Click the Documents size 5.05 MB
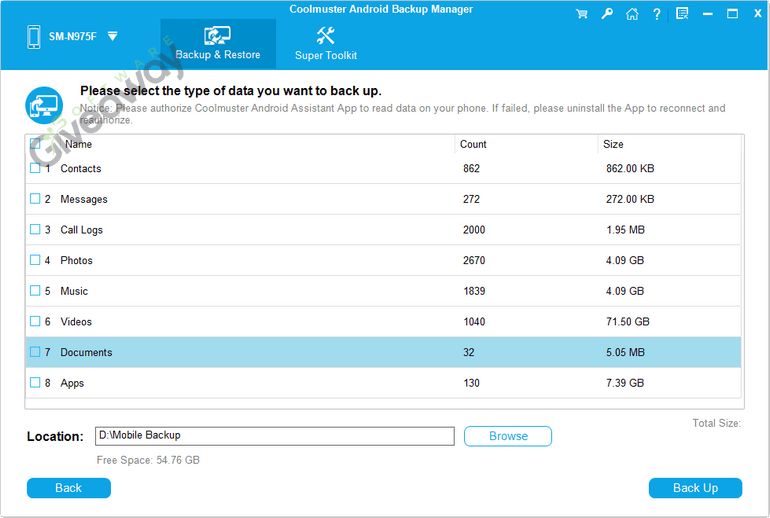The image size is (770, 518). [625, 353]
